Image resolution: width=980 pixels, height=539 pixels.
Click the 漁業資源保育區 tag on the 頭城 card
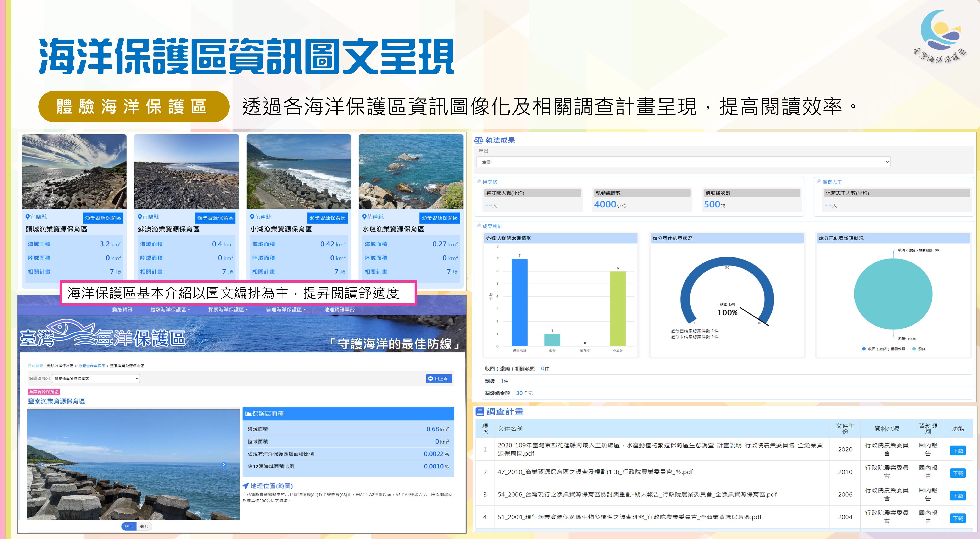(103, 218)
